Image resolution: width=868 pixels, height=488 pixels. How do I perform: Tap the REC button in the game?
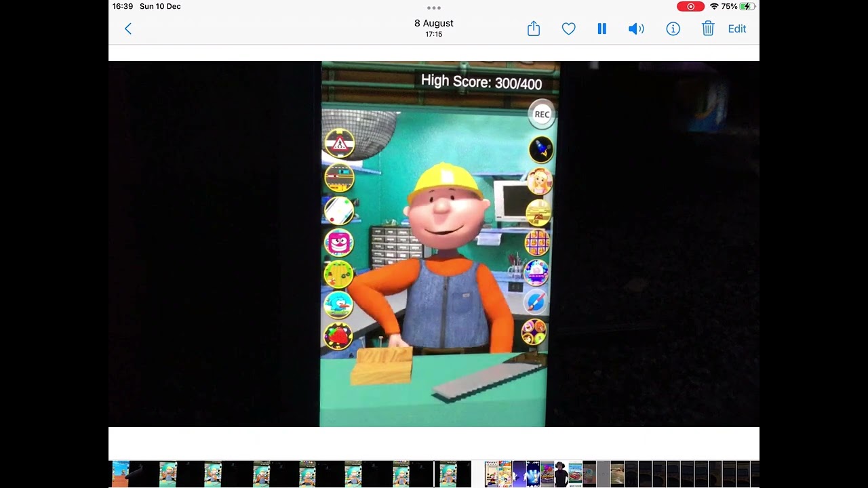pyautogui.click(x=542, y=115)
